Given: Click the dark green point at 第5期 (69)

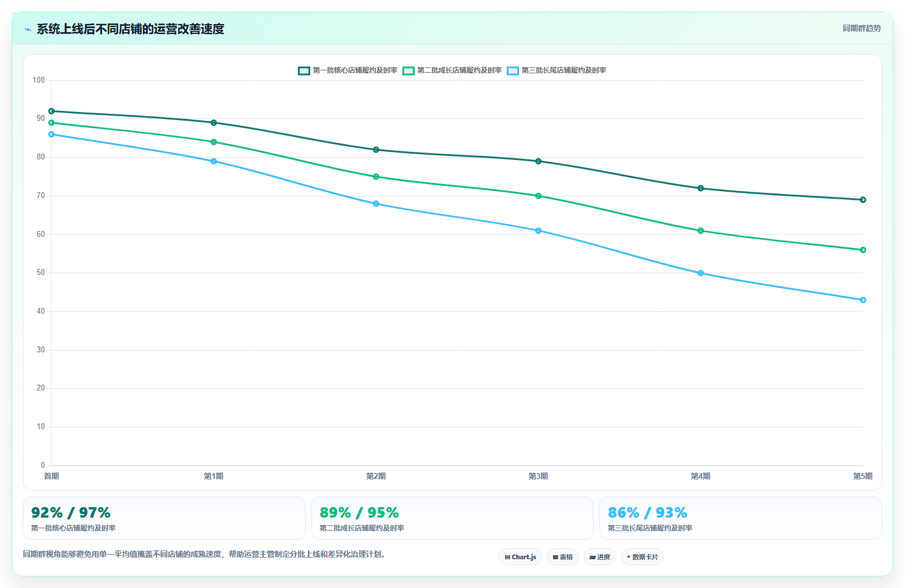Looking at the screenshot, I should coord(863,200).
